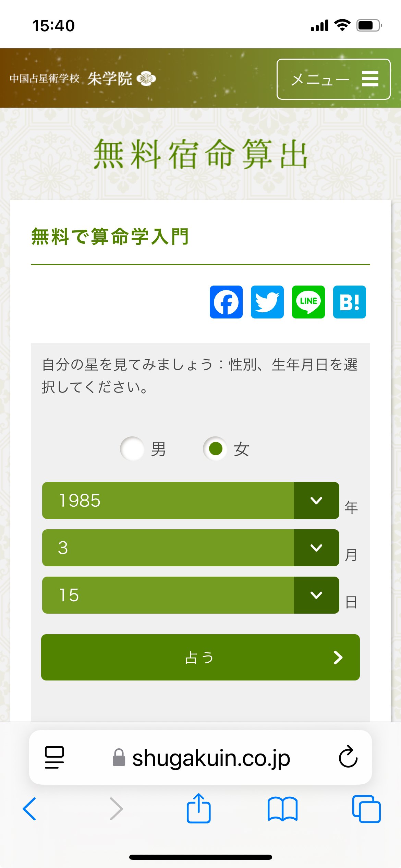401x868 pixels.
Task: Open Safari share sheet
Action: tap(198, 809)
